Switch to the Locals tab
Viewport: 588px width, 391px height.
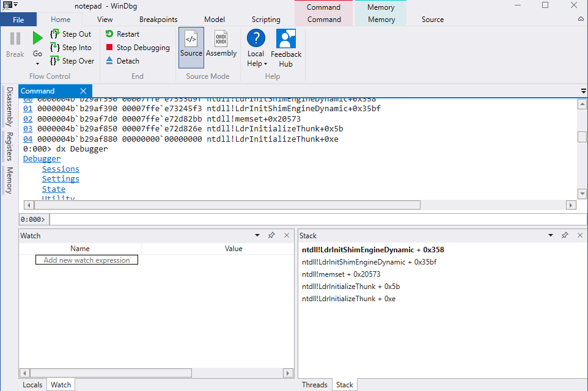(32, 385)
